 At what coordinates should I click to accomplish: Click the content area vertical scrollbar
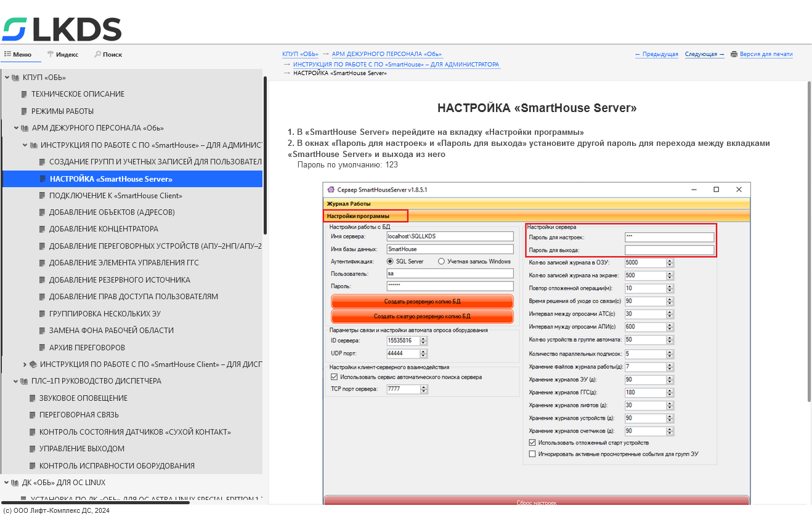pyautogui.click(x=810, y=243)
